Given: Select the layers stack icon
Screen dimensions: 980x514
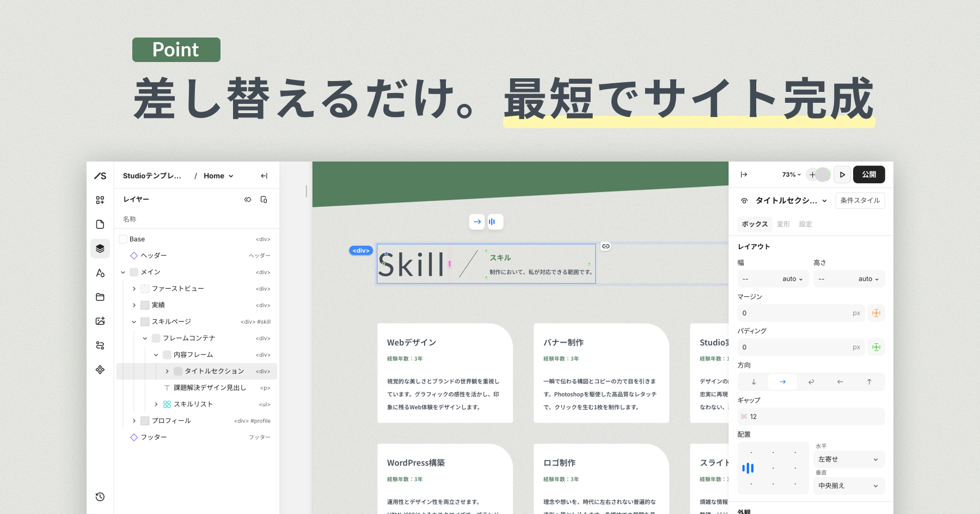Looking at the screenshot, I should pos(100,249).
